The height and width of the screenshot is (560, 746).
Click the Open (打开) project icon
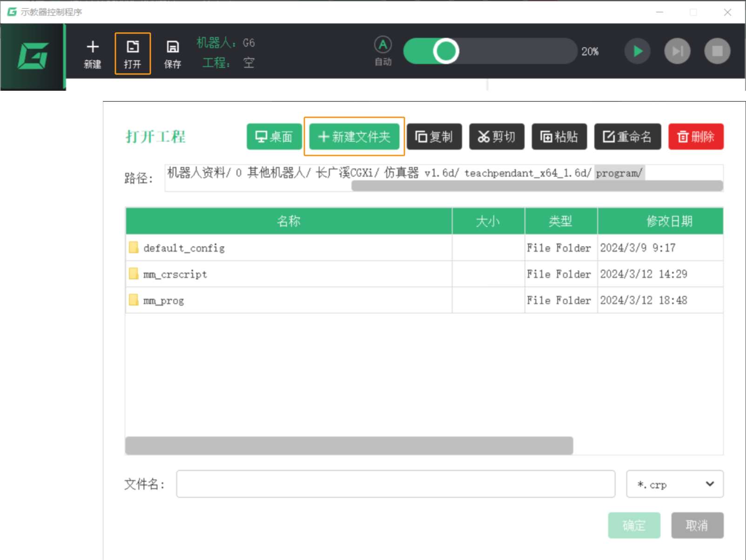click(133, 54)
